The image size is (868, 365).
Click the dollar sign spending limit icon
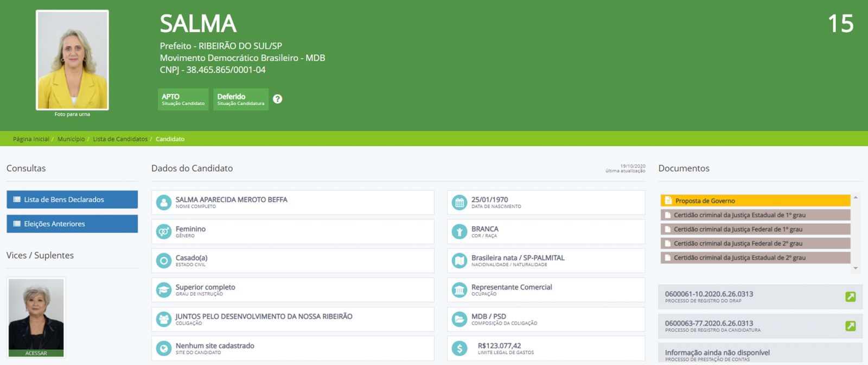(459, 348)
